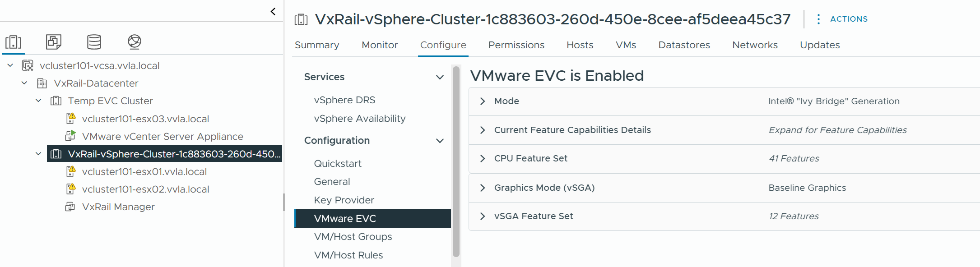Collapse the VxRail-Datacenter tree node
Image resolution: width=980 pixels, height=267 pixels.
tap(24, 83)
